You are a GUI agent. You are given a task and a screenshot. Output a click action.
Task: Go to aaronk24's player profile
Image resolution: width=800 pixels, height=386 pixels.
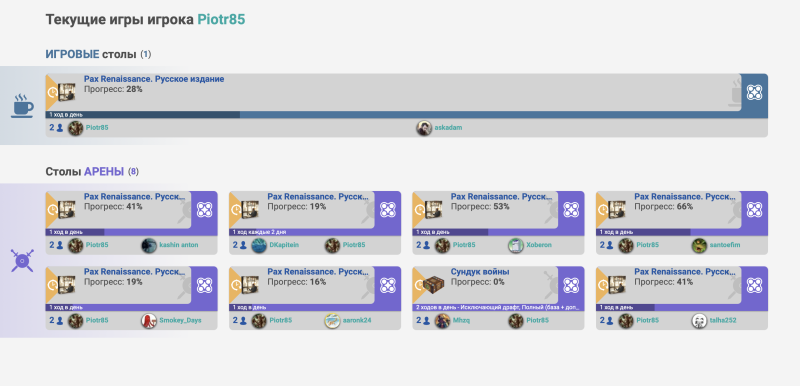coord(357,321)
